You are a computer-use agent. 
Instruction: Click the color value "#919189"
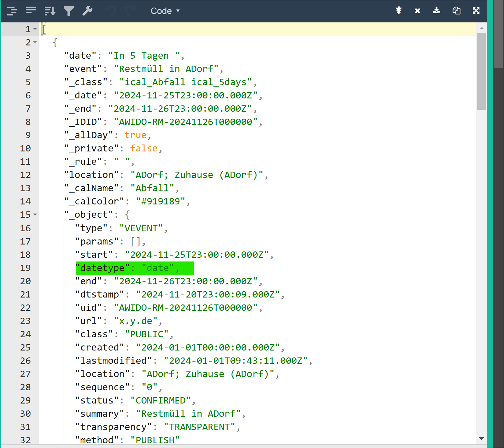pyautogui.click(x=161, y=201)
